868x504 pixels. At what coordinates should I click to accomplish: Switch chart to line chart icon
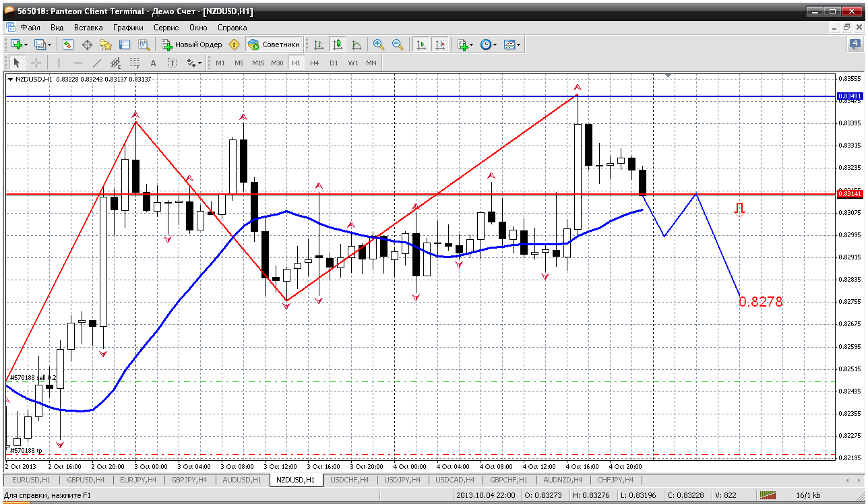click(356, 44)
